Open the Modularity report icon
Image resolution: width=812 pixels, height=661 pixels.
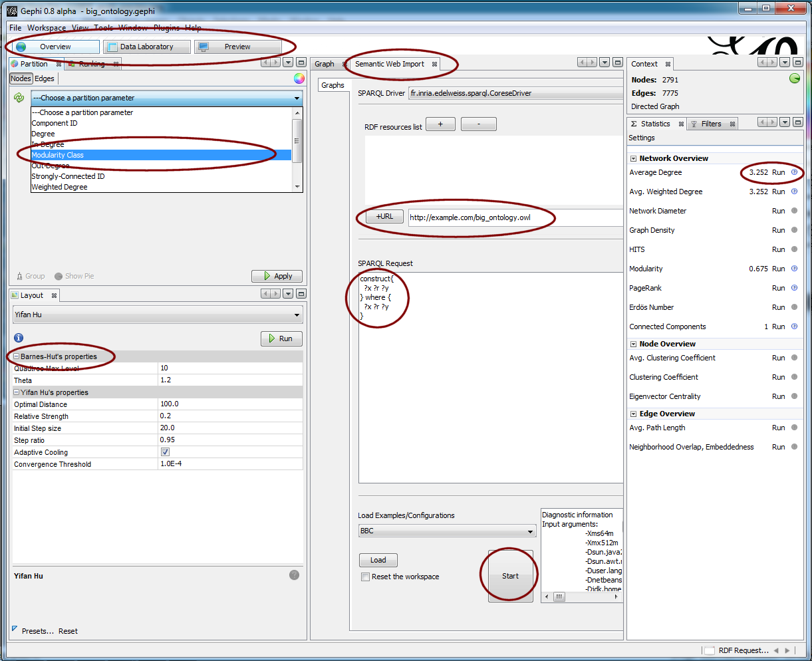794,269
